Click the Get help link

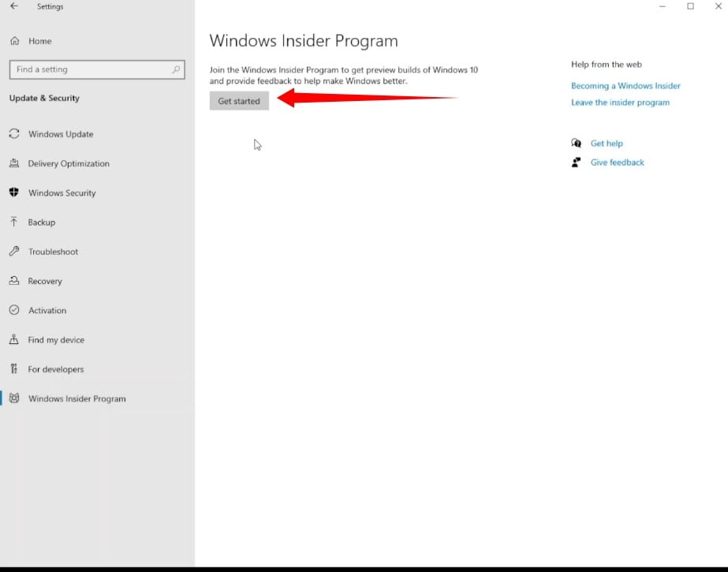607,144
